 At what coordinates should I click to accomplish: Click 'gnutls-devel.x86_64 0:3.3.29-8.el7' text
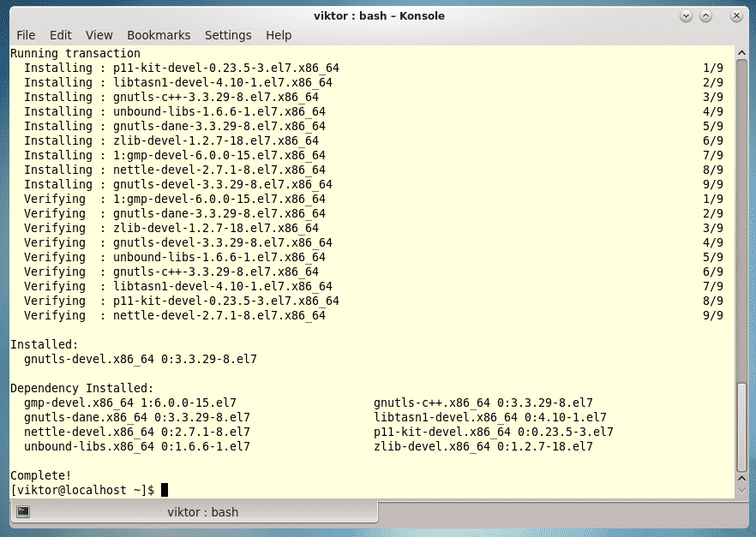(141, 359)
